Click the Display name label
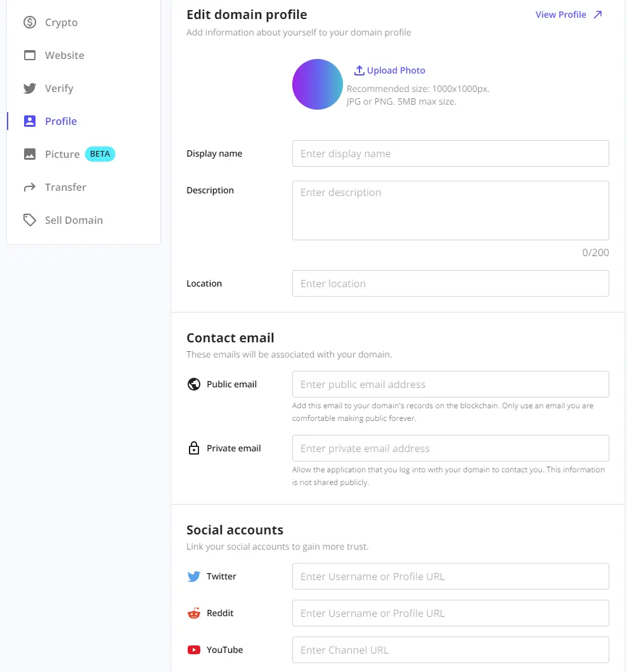The height and width of the screenshot is (672, 627). pyautogui.click(x=214, y=153)
